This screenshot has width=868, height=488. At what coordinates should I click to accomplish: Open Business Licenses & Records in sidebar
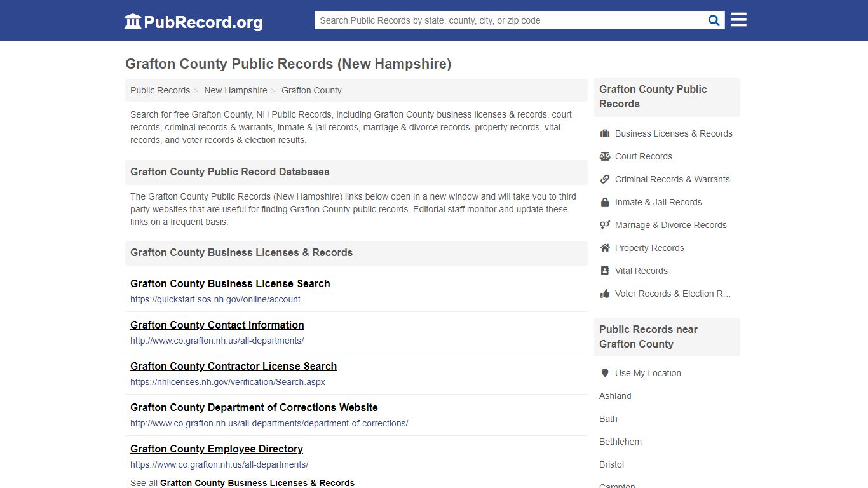point(674,133)
